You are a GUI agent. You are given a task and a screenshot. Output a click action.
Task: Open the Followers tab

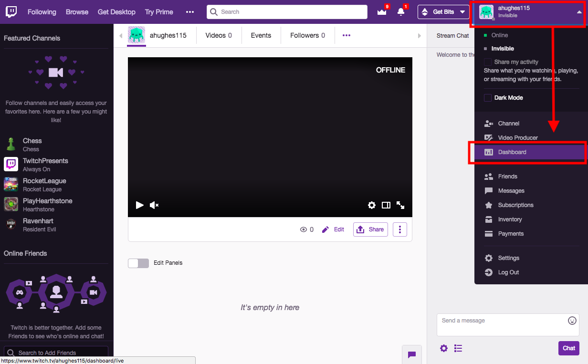click(308, 35)
